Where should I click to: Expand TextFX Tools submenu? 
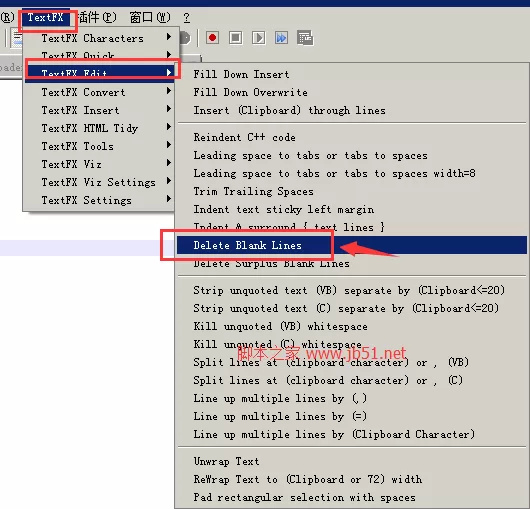coord(99,146)
